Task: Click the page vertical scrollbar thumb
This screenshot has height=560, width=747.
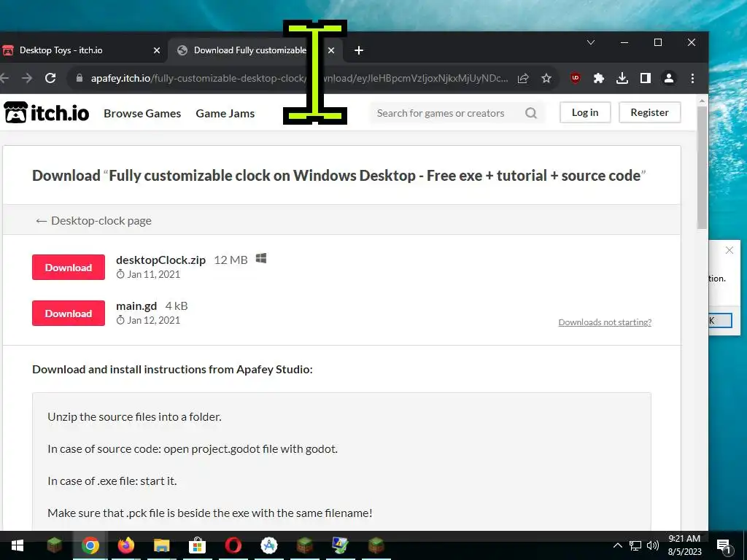Action: click(x=702, y=167)
